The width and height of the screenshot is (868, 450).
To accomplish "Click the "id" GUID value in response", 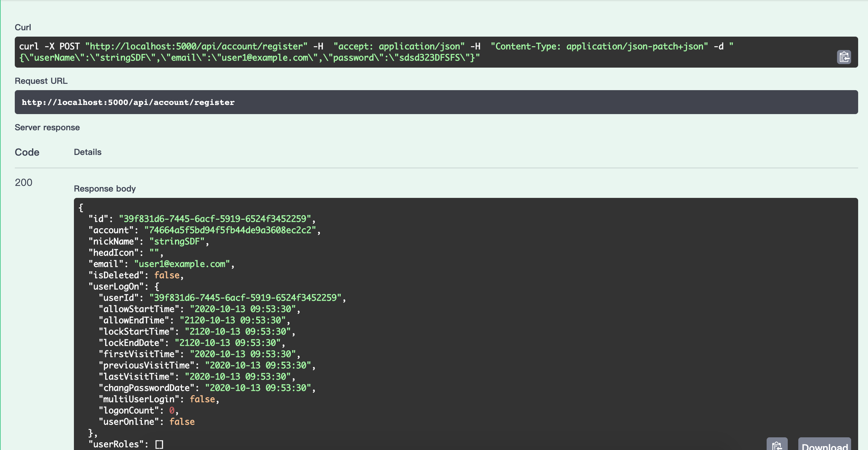I will 215,219.
